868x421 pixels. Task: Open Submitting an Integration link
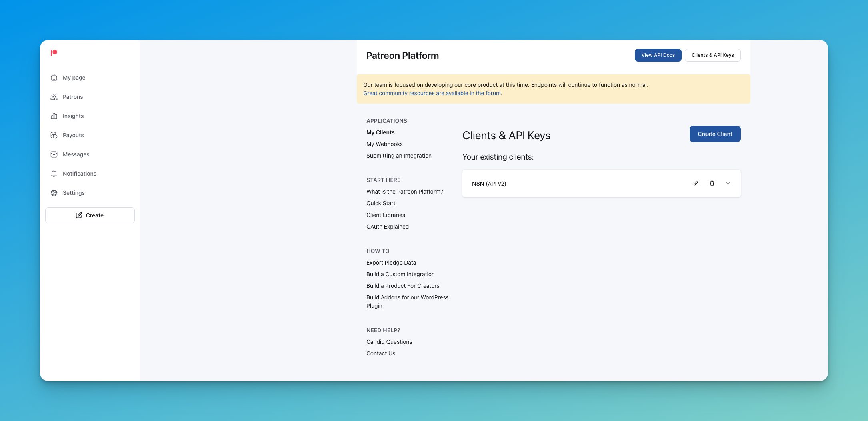[399, 156]
